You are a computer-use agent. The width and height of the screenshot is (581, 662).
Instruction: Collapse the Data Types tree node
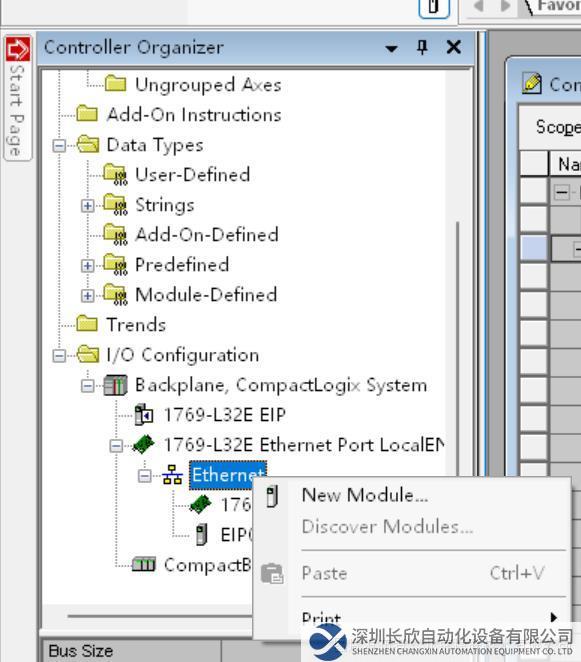pos(59,146)
